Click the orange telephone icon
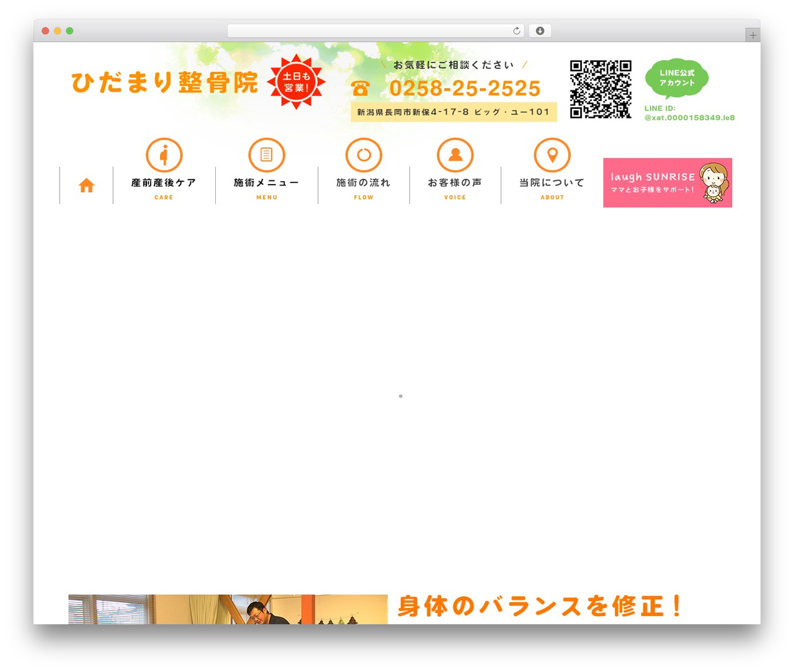 [x=360, y=89]
